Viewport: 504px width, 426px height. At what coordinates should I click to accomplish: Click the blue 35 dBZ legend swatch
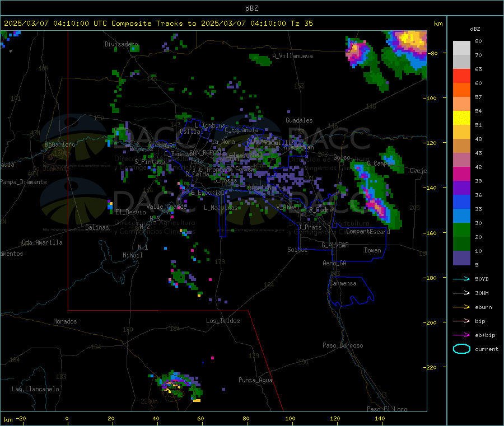461,202
